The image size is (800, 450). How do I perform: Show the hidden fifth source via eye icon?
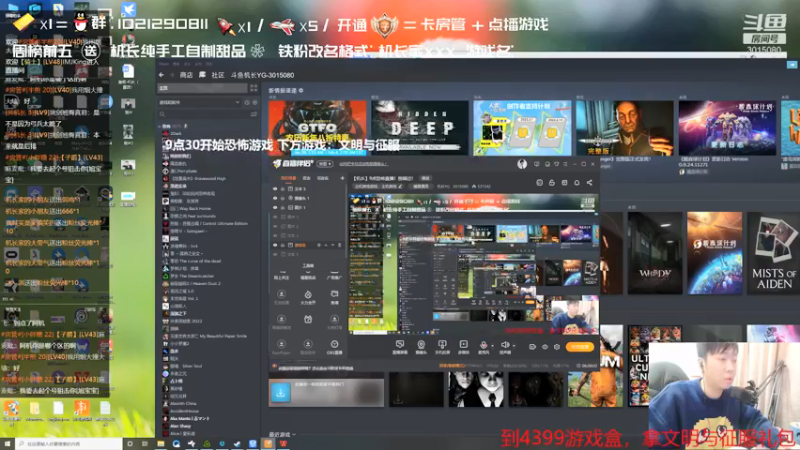click(275, 226)
